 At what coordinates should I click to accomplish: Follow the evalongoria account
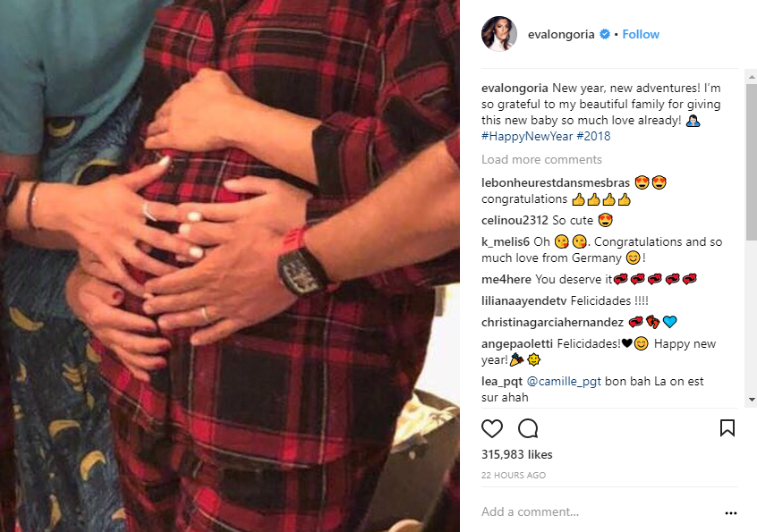coord(641,34)
